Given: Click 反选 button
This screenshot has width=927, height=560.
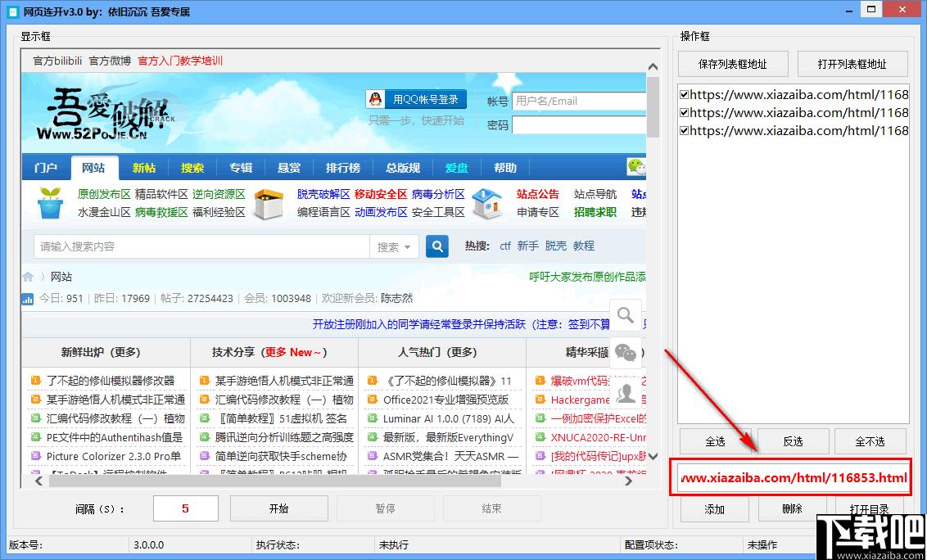Looking at the screenshot, I should click(793, 442).
